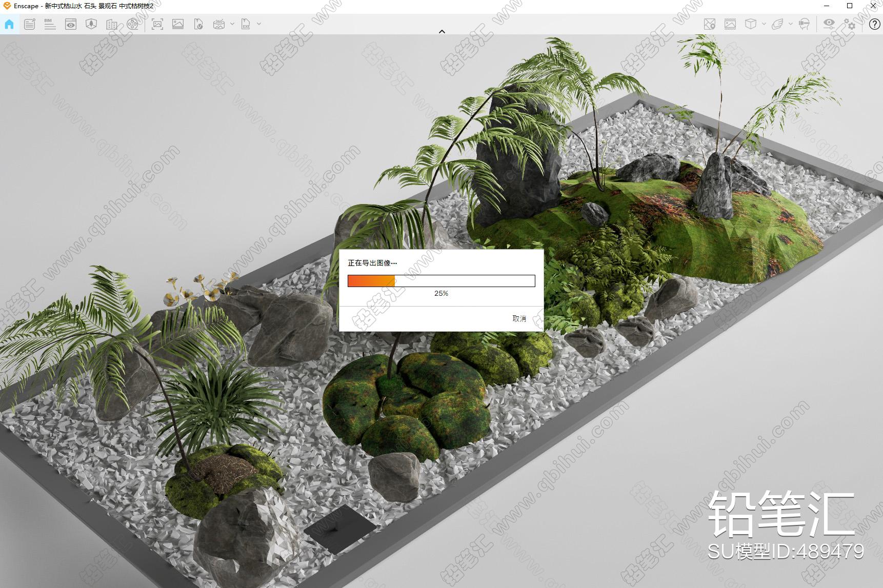Click the 25% progress label

[x=441, y=294]
